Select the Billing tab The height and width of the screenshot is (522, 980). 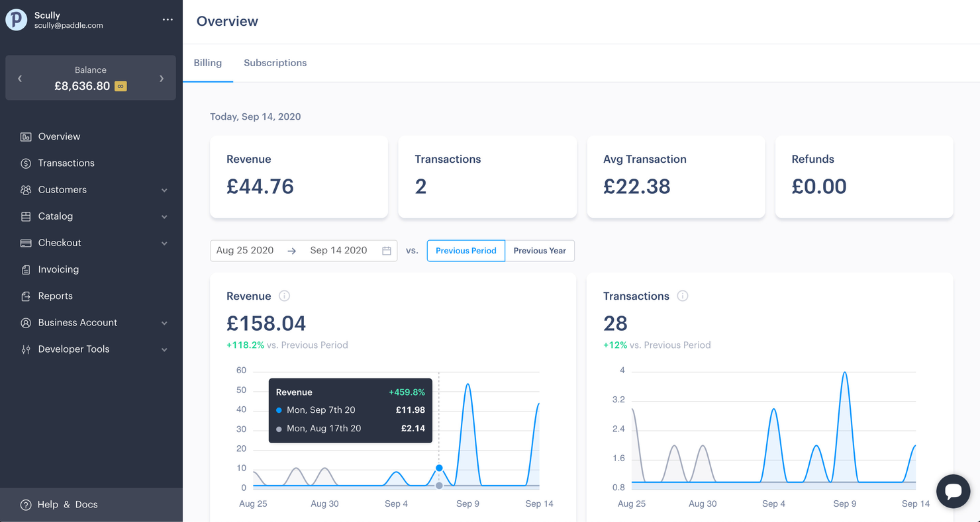[x=207, y=63]
